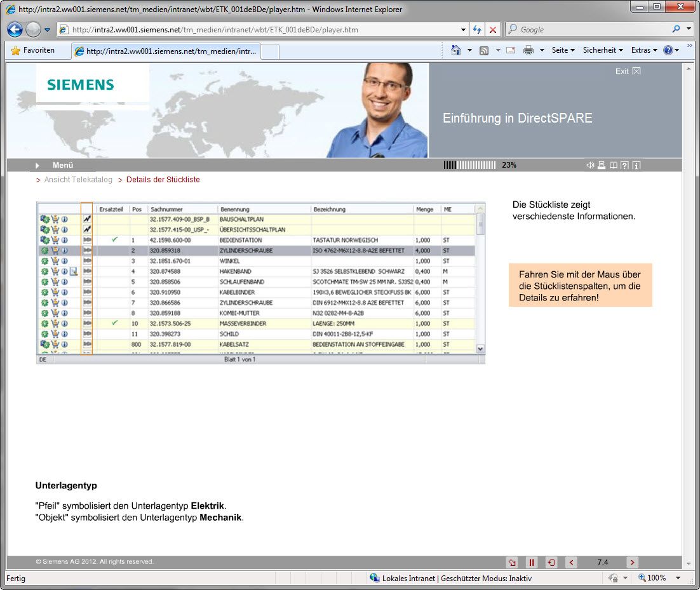
Task: Open the Extras menu
Action: coord(643,50)
